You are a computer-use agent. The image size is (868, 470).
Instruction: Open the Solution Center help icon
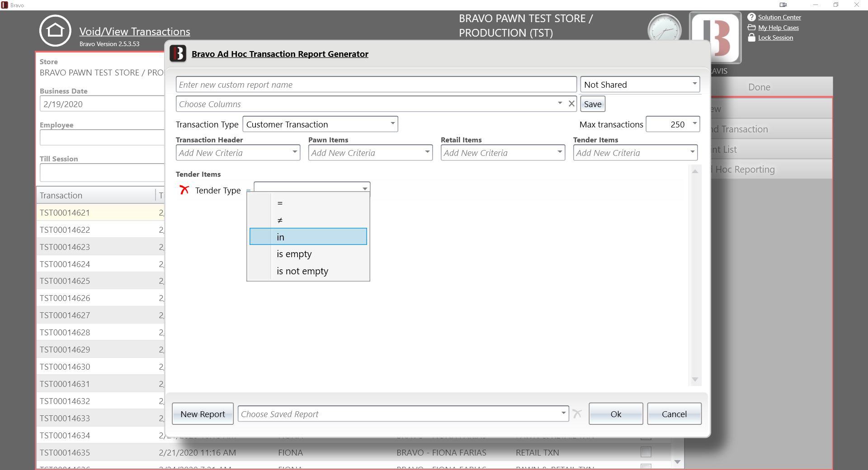point(751,17)
